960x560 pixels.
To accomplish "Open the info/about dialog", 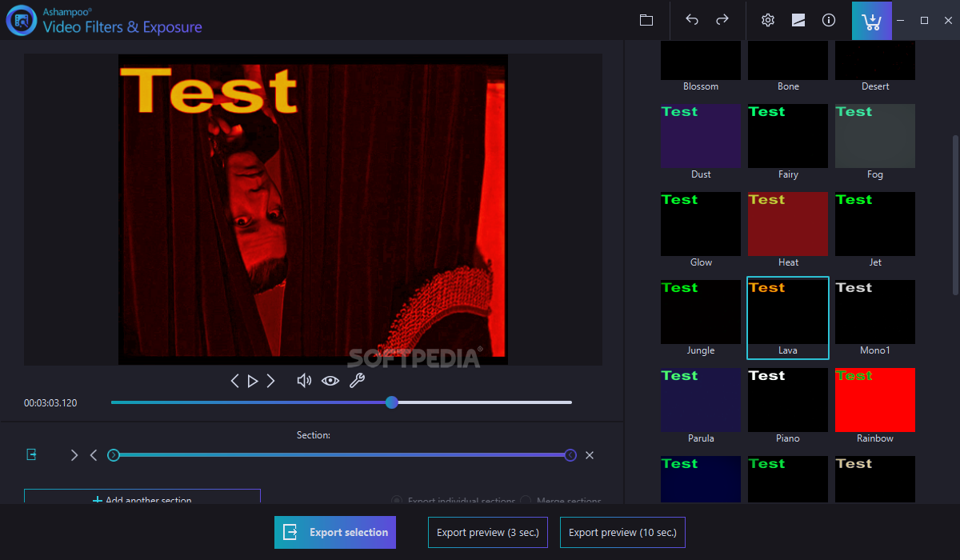I will tap(829, 20).
